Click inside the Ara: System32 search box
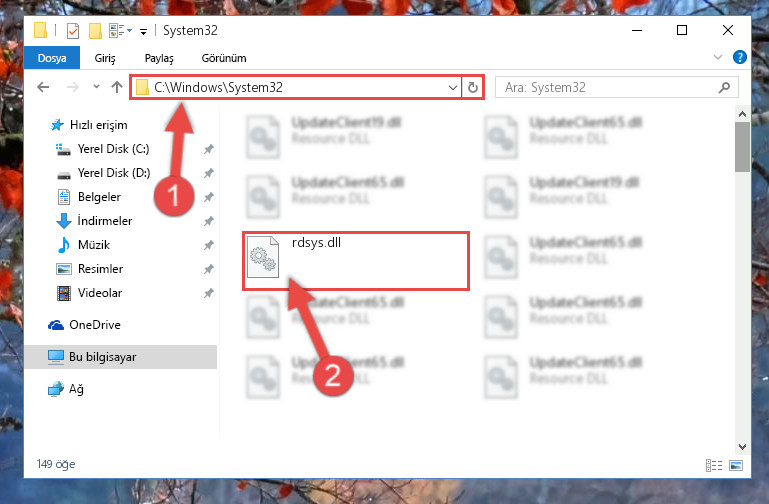This screenshot has width=769, height=504. tap(606, 87)
